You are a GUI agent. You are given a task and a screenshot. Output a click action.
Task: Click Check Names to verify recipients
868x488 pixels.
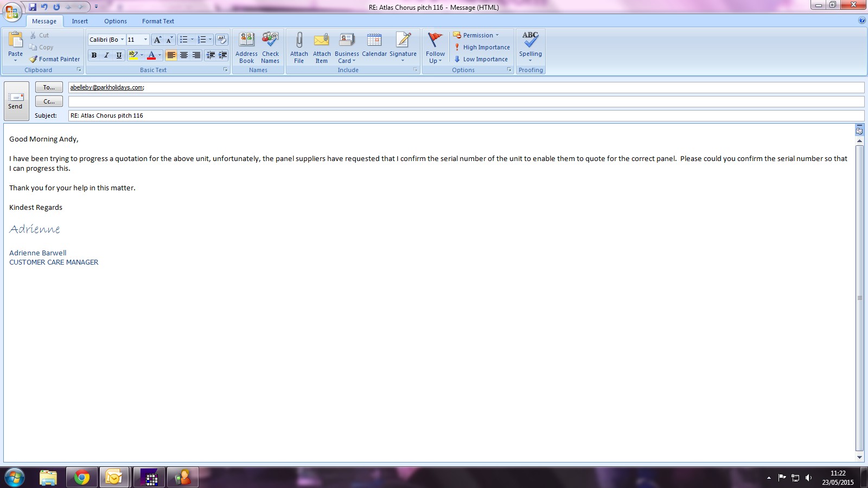(x=270, y=48)
